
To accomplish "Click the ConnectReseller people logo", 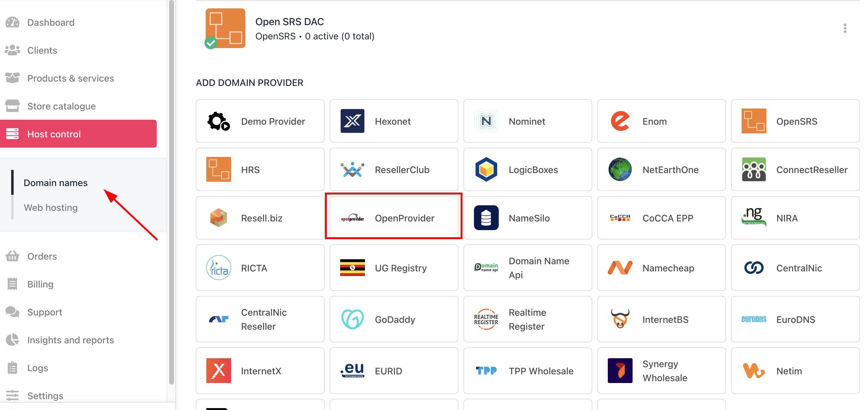I will (753, 169).
